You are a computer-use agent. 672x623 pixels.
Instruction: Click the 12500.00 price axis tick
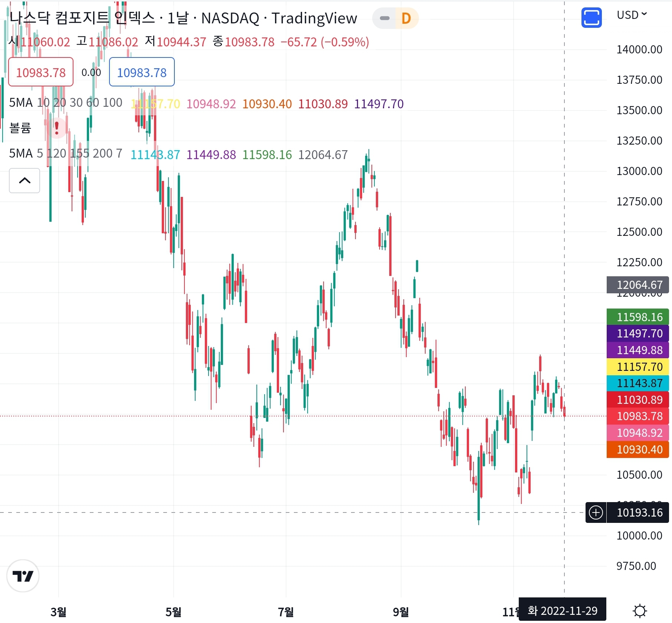click(639, 232)
